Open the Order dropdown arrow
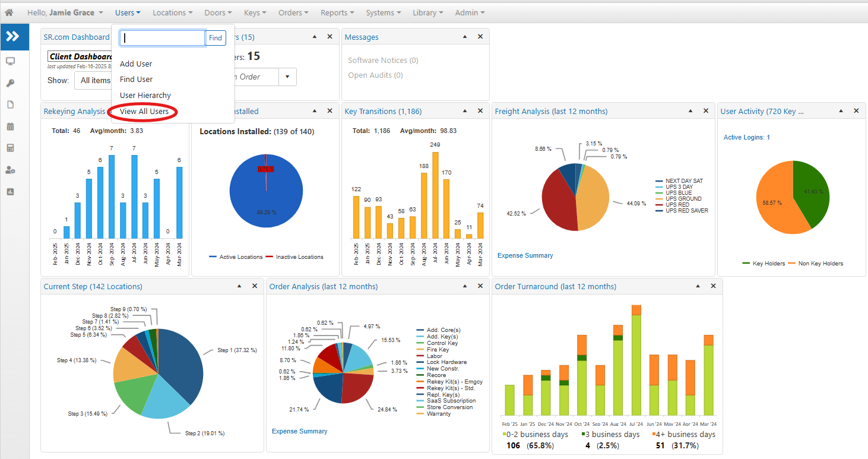The height and width of the screenshot is (459, 868). coord(287,77)
